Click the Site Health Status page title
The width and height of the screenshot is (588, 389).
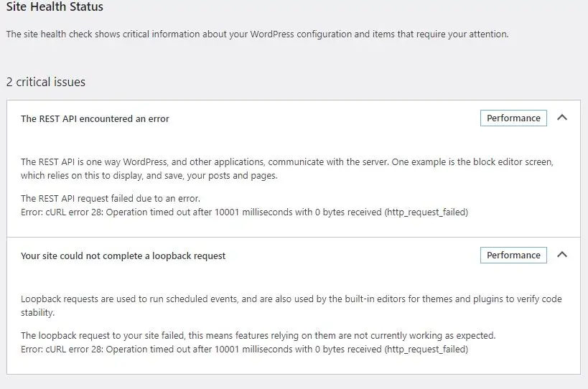(x=55, y=6)
